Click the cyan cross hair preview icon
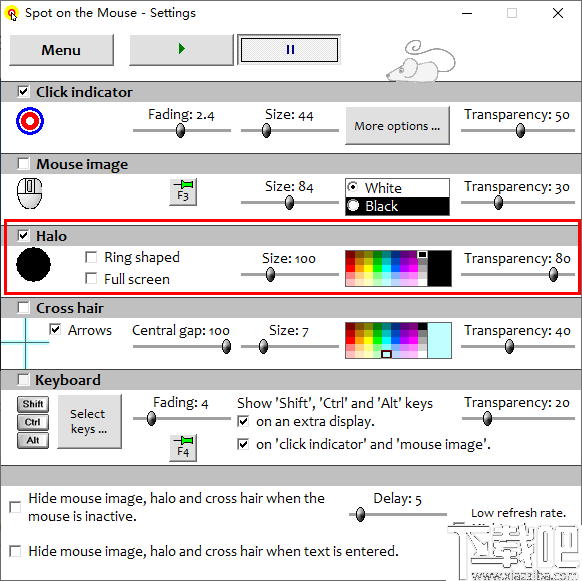582x581 pixels. click(25, 343)
